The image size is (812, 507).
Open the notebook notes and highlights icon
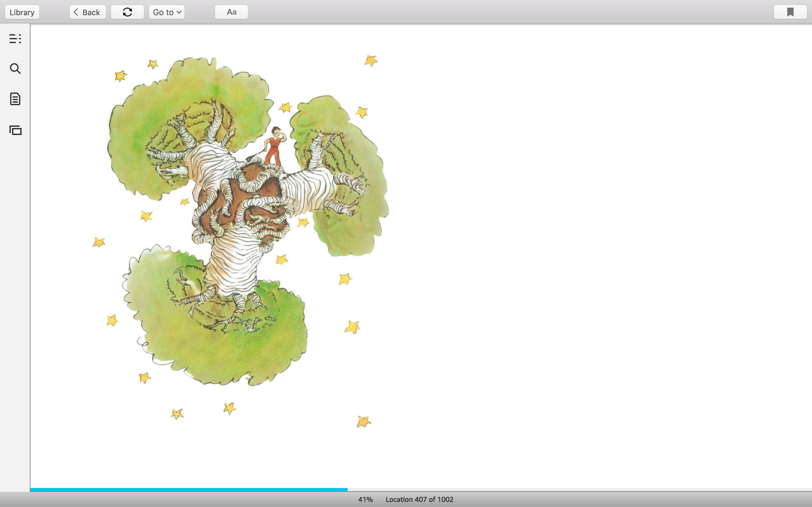click(15, 99)
